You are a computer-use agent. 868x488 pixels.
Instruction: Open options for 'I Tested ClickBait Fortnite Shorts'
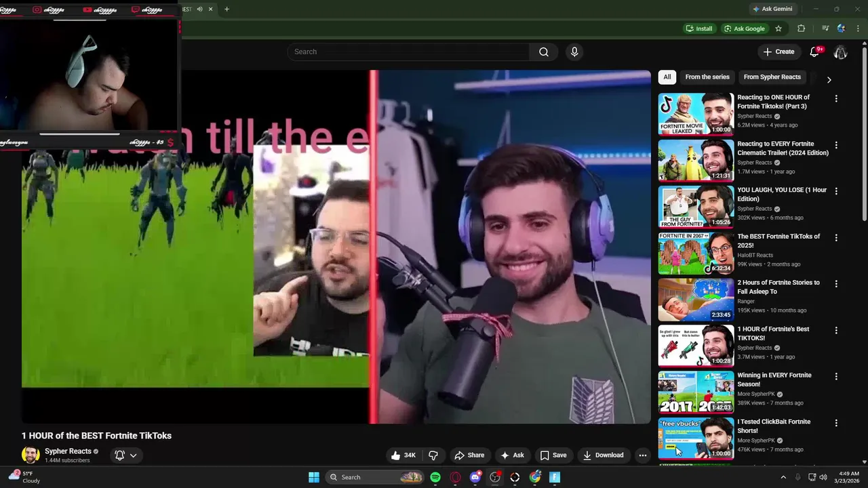(x=836, y=423)
